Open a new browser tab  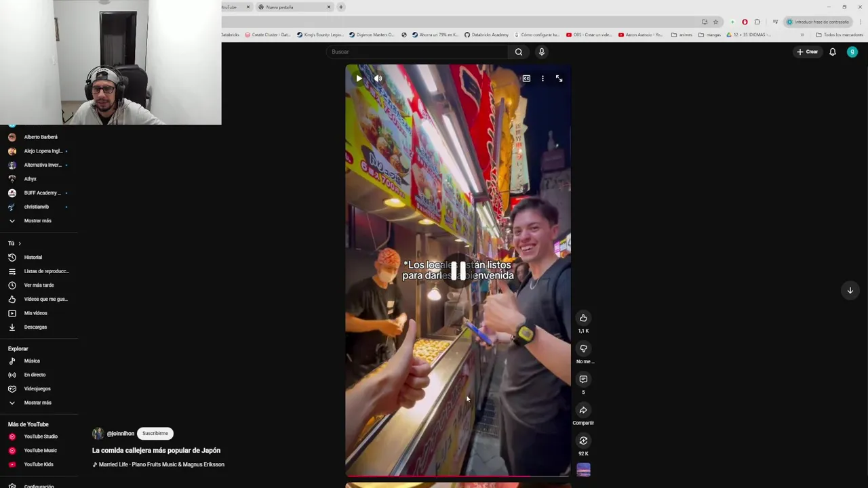[x=341, y=7]
